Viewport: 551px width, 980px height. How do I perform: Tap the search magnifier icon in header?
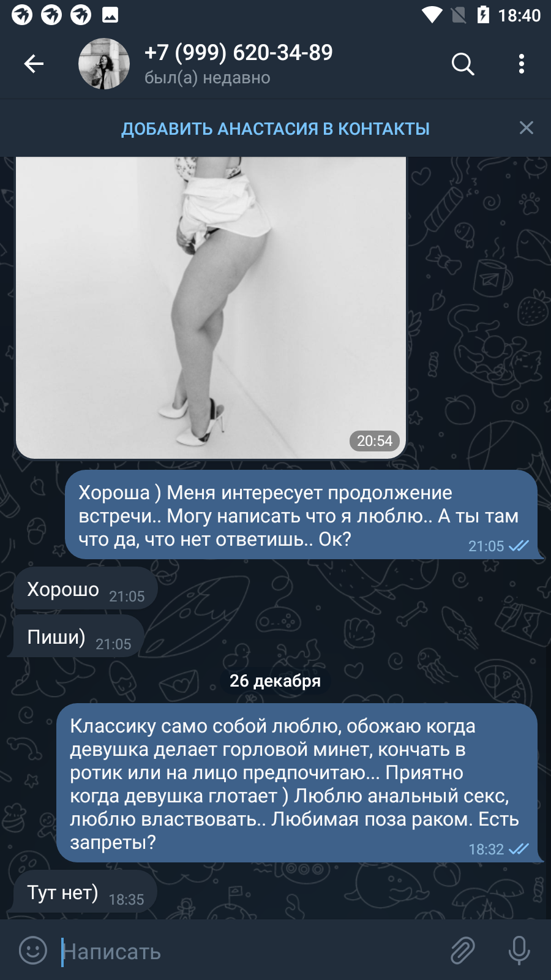(x=463, y=64)
